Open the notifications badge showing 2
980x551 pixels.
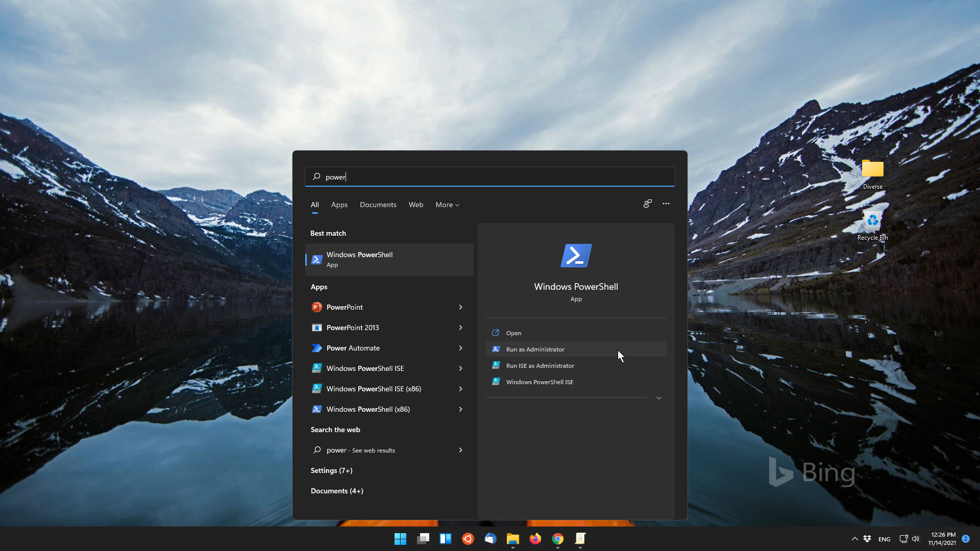966,539
